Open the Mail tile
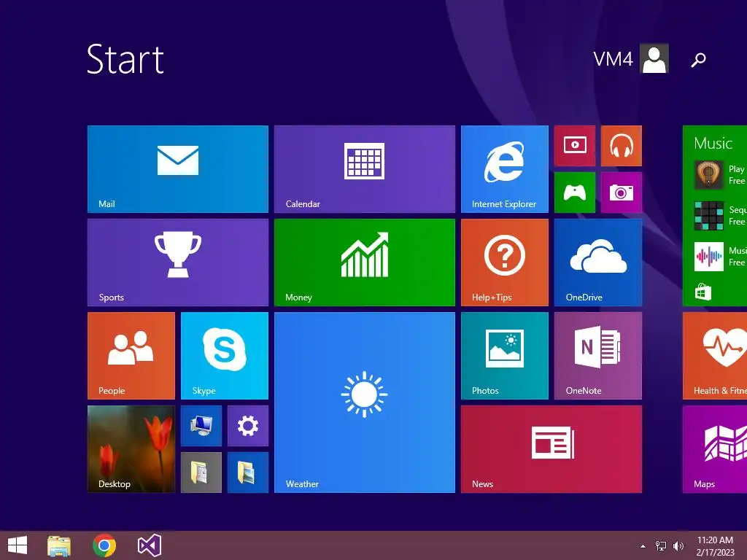This screenshot has width=747, height=560. coord(178,169)
